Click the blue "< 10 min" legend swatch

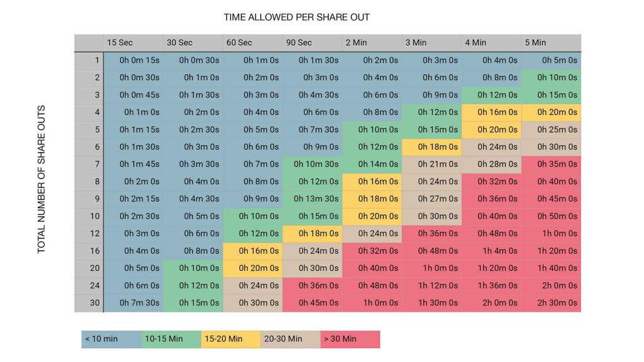pyautogui.click(x=111, y=339)
